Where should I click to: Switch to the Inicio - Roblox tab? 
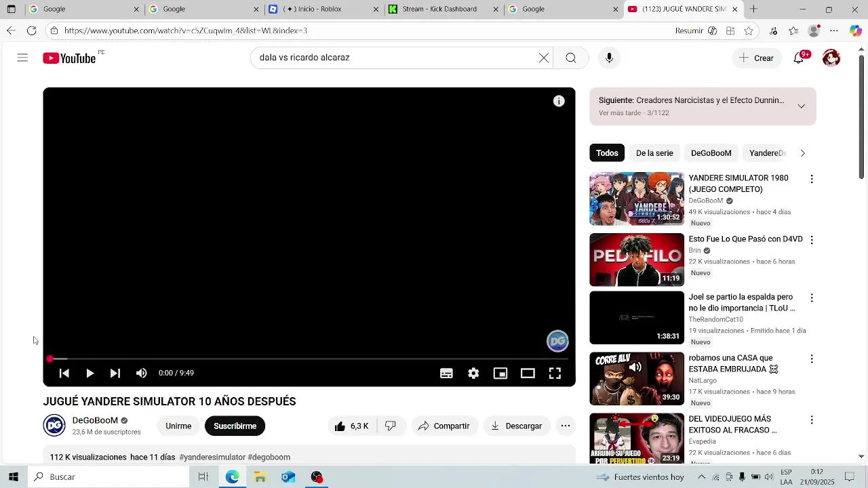[324, 9]
